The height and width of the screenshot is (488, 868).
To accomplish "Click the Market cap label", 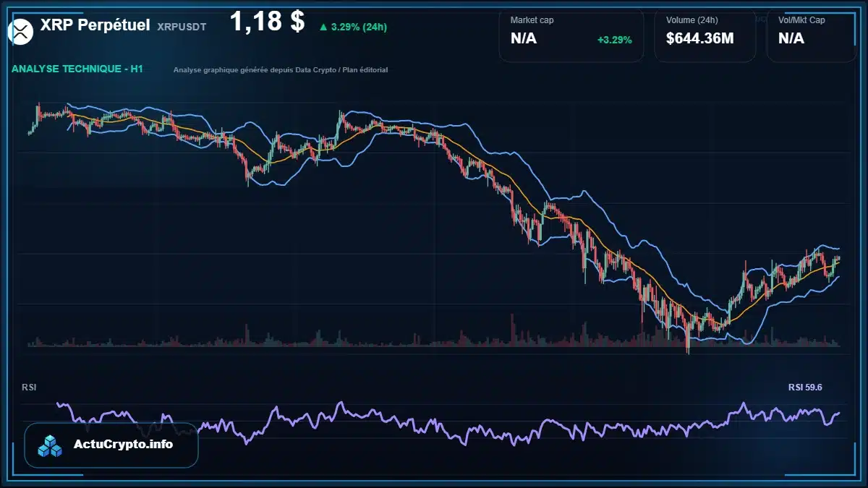I will point(532,20).
